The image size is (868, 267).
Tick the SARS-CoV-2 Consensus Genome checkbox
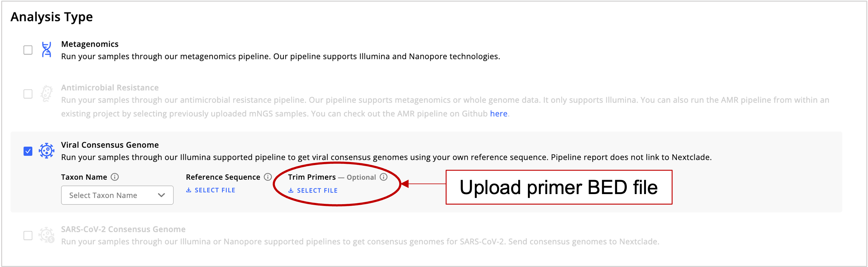[x=28, y=235]
